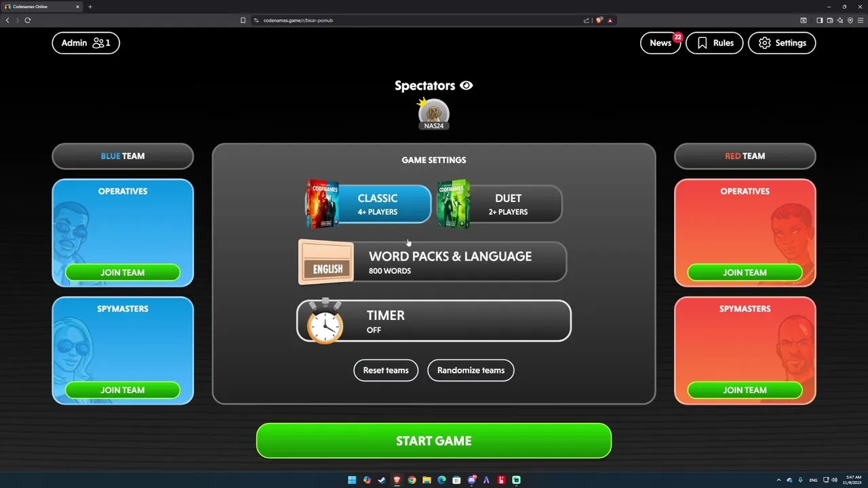Open Brave Wallet icon

pos(830,20)
